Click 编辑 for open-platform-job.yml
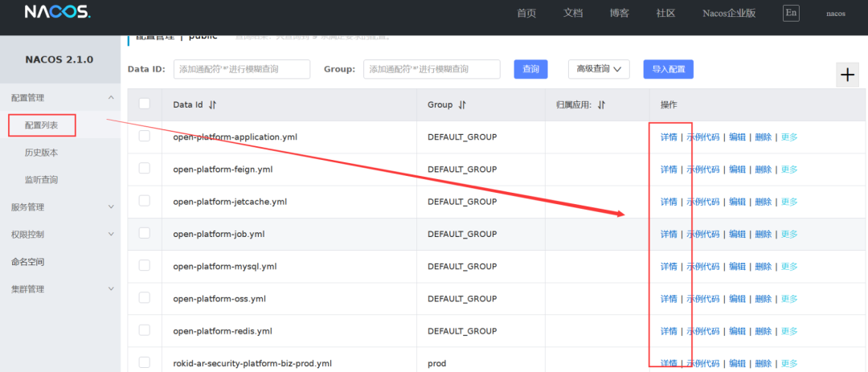 [x=737, y=234]
